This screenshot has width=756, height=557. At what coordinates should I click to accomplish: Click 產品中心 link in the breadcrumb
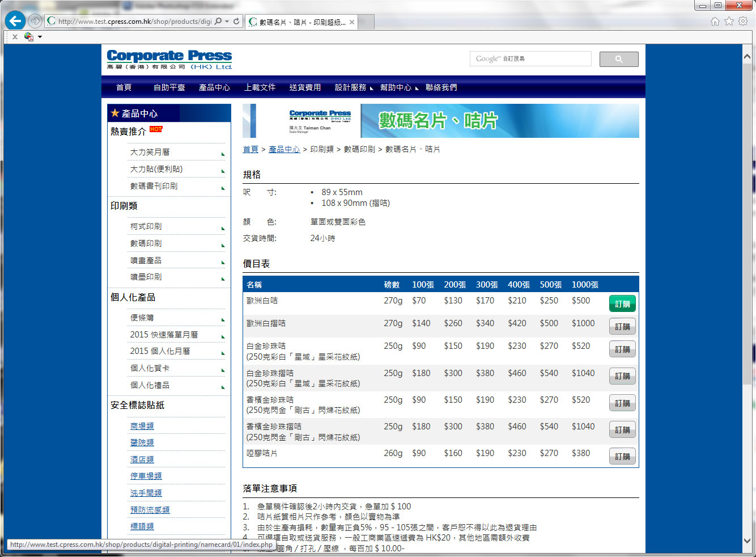pyautogui.click(x=284, y=149)
